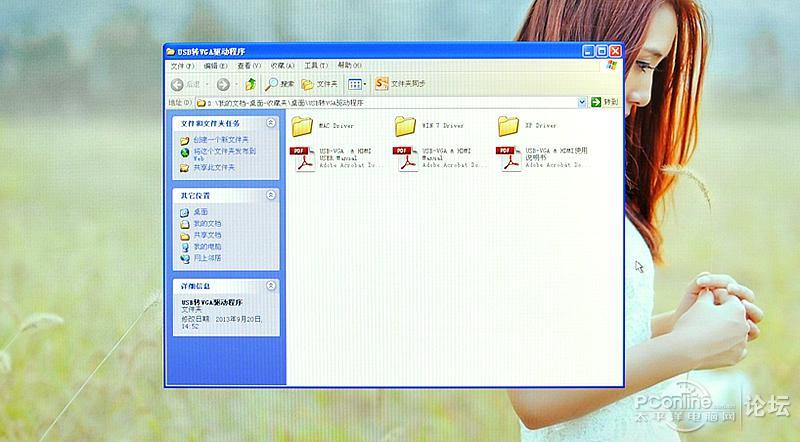
Task: Go up one folder level
Action: (251, 84)
